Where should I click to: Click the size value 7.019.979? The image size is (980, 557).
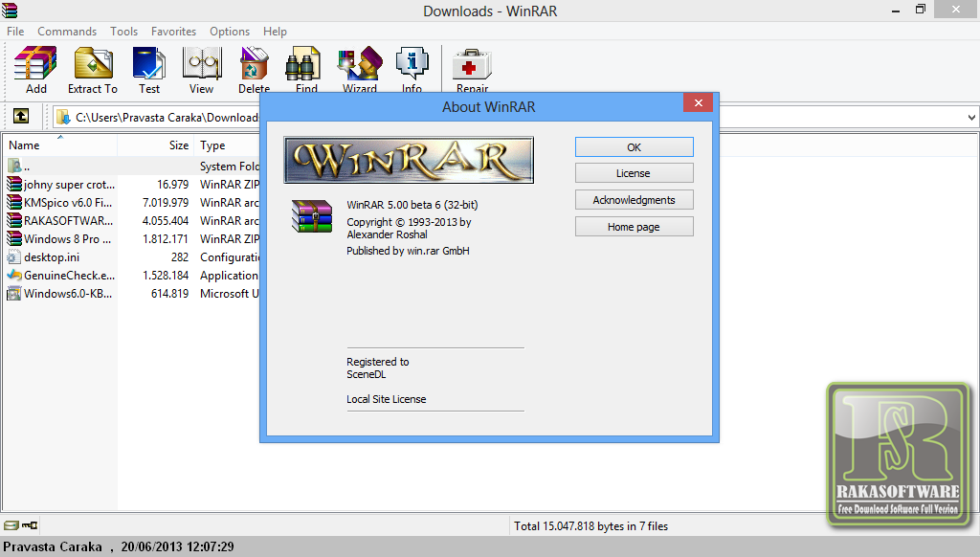pyautogui.click(x=165, y=203)
